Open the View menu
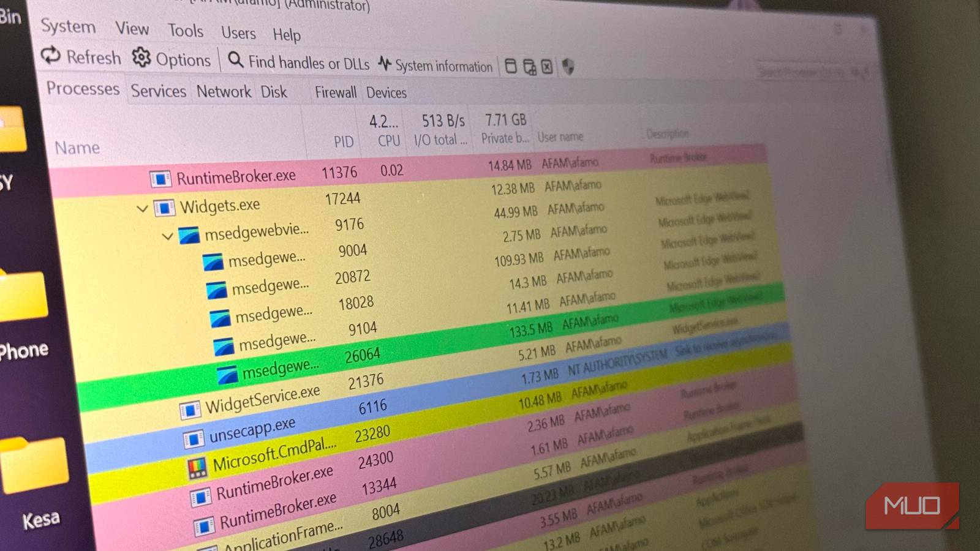The image size is (980, 551). click(132, 28)
